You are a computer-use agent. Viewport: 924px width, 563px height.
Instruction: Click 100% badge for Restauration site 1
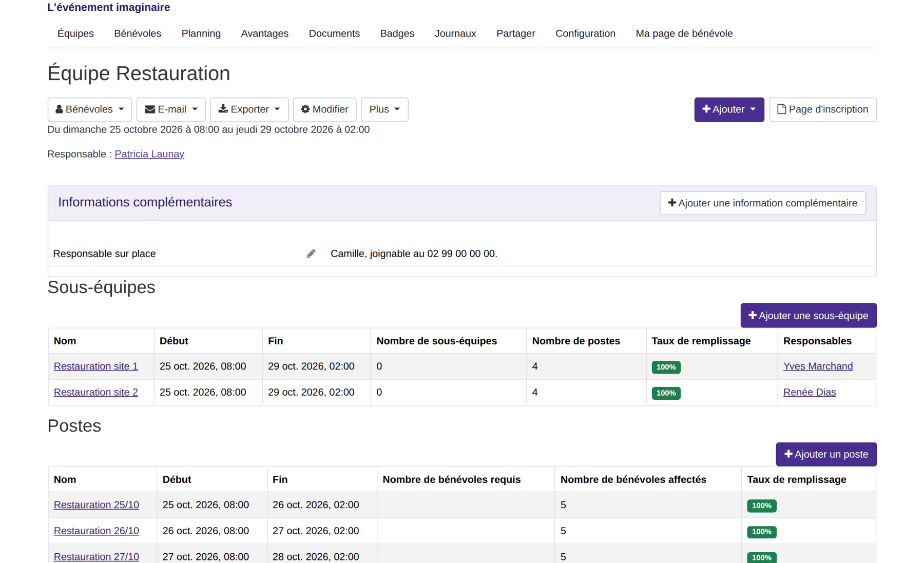click(x=666, y=367)
